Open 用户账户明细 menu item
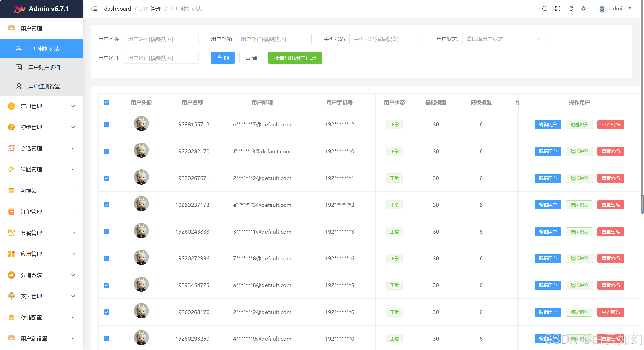644x350 pixels. (44, 67)
